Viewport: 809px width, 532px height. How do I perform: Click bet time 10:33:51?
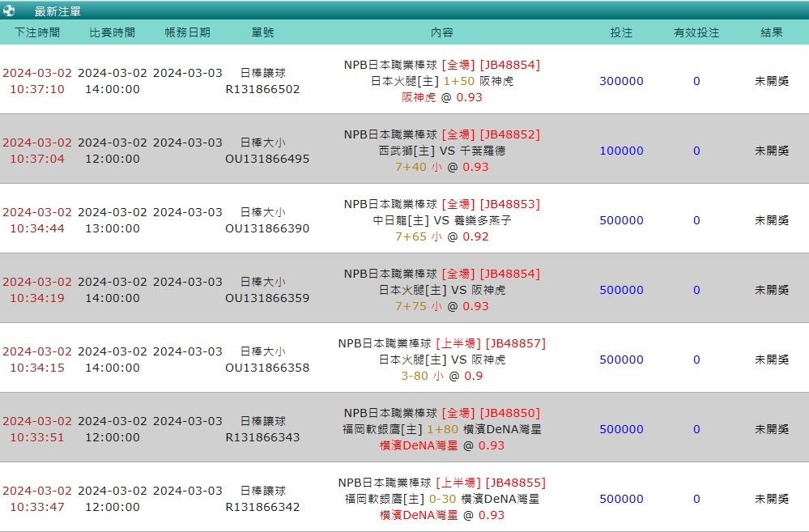pyautogui.click(x=37, y=437)
